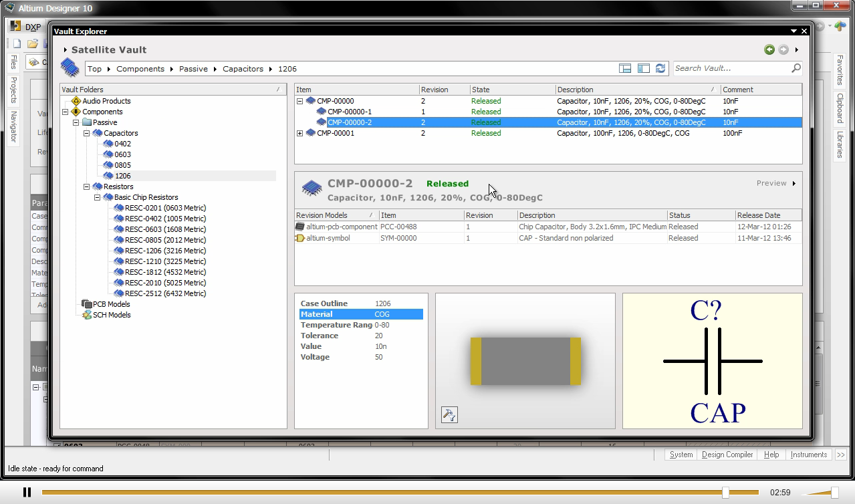This screenshot has height=504, width=855.
Task: Click the altium-symbol model row icon
Action: pos(300,238)
